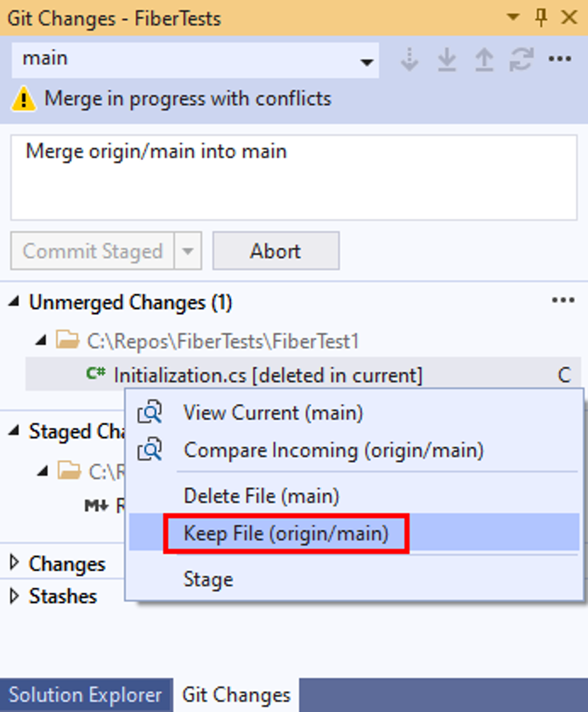Expand the Stashes section
Image resolution: width=588 pixels, height=712 pixels.
coord(15,596)
